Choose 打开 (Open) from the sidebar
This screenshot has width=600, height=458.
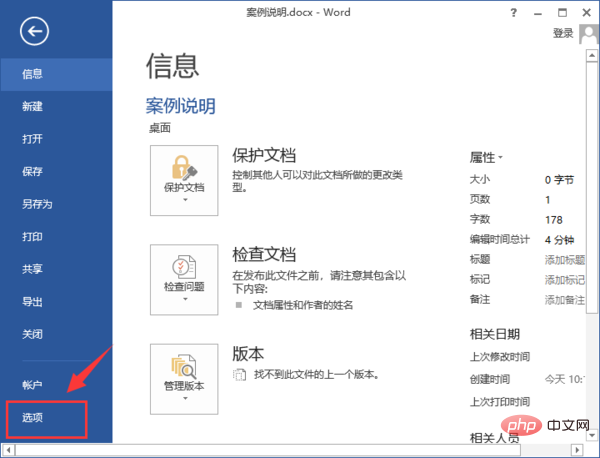click(33, 139)
